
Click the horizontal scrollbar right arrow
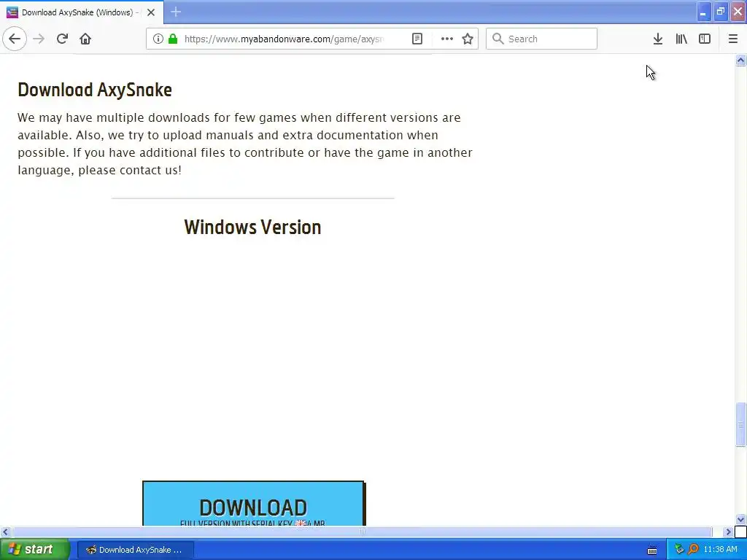click(729, 532)
